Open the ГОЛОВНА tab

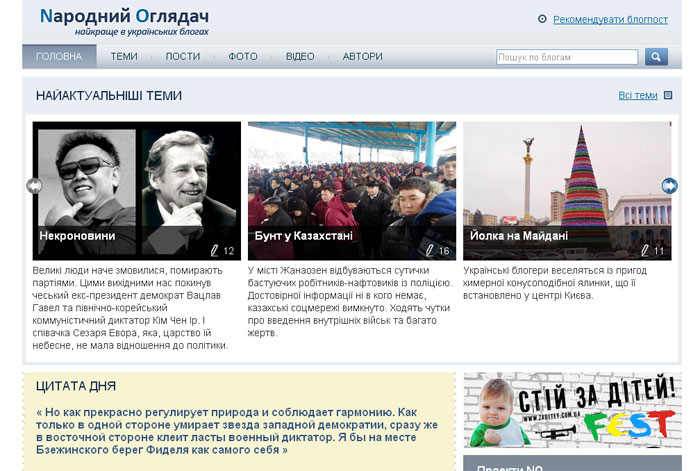click(x=59, y=57)
